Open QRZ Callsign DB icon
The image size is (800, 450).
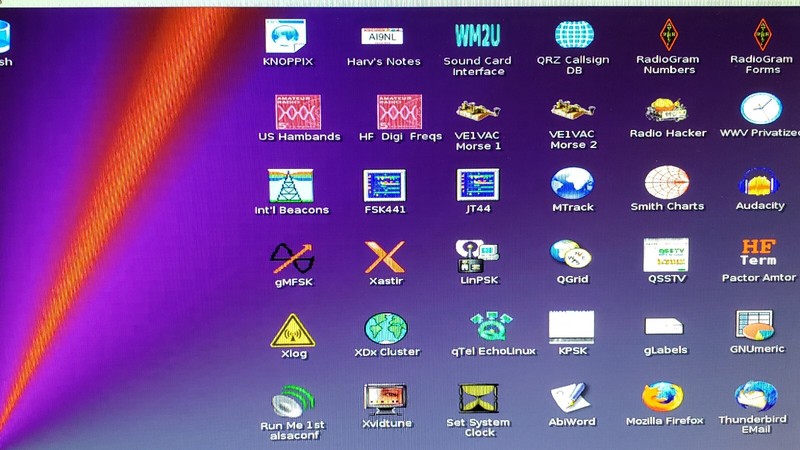click(x=574, y=35)
